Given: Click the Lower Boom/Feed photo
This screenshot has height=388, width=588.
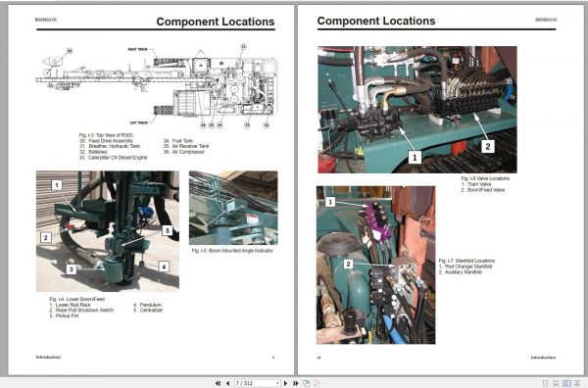Looking at the screenshot, I should [x=108, y=231].
